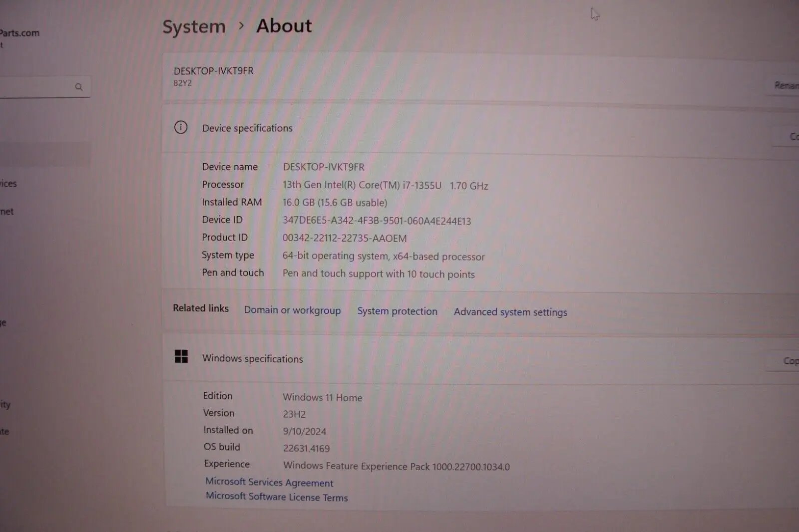This screenshot has width=799, height=532.
Task: Click the Related links label
Action: (201, 308)
